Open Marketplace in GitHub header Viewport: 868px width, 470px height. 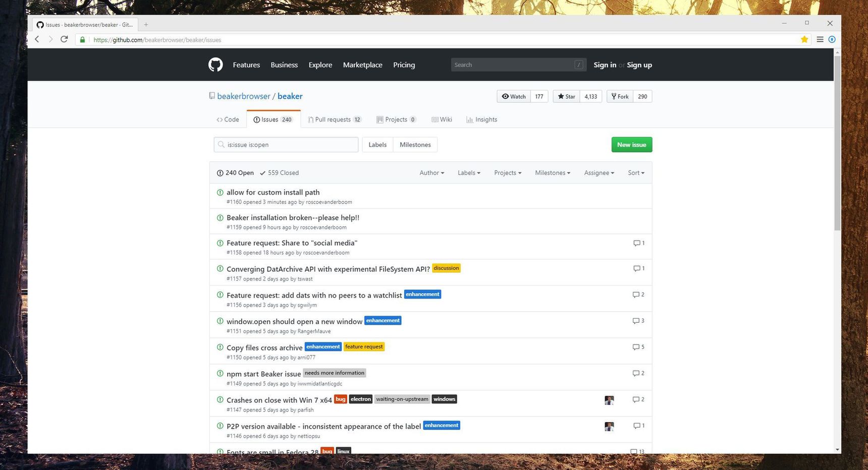(363, 65)
